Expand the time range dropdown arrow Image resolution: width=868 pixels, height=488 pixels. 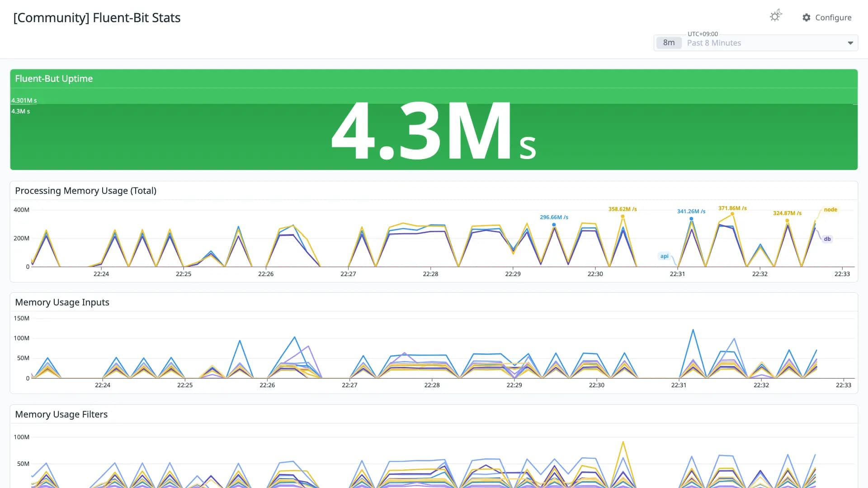tap(850, 43)
